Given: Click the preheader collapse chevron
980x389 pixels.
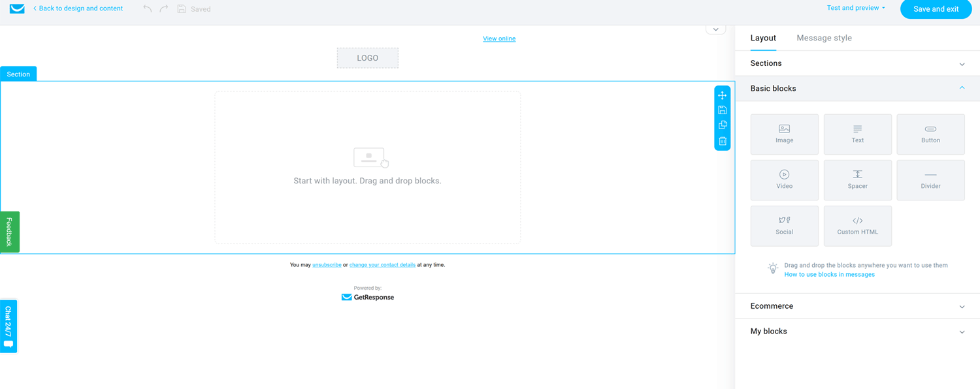Looking at the screenshot, I should (x=715, y=29).
